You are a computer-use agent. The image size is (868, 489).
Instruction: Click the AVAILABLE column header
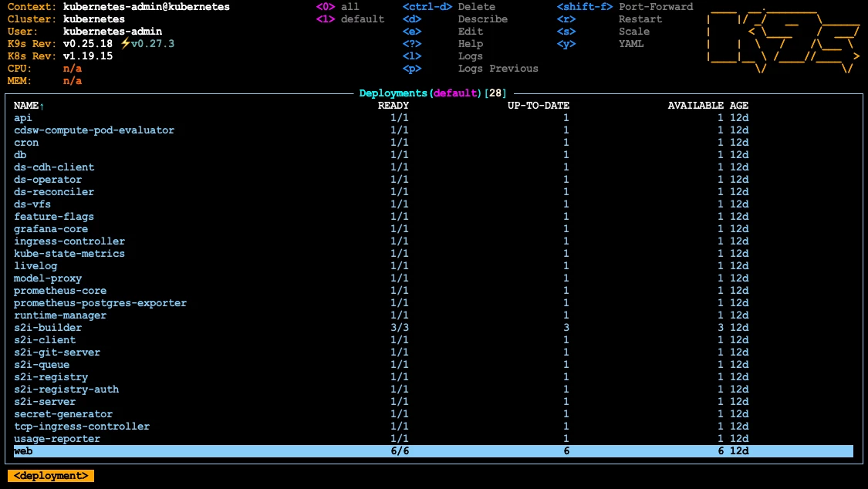695,105
